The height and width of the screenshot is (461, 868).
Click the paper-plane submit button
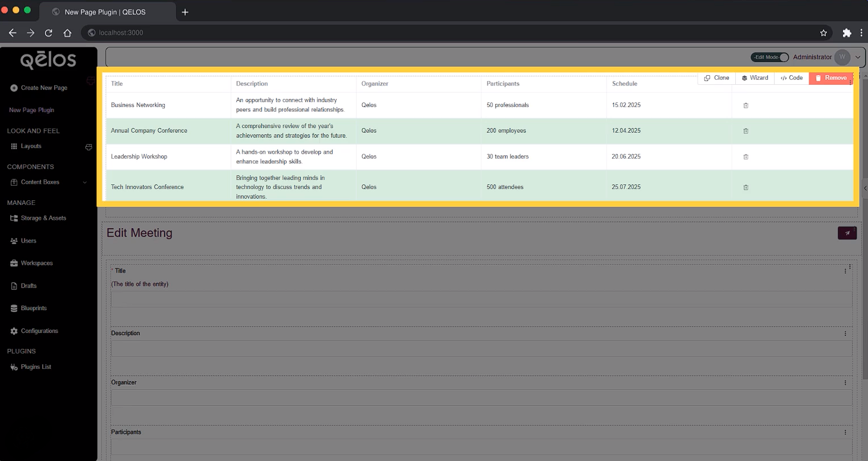tap(847, 233)
